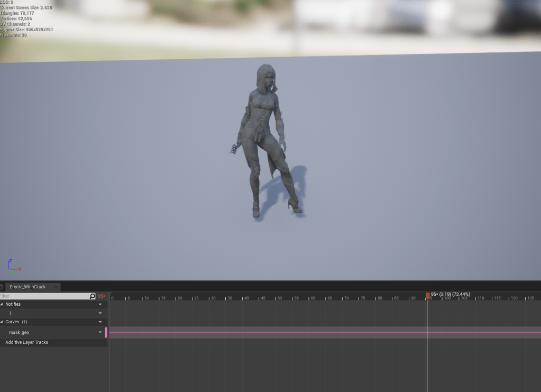Click the help icon left of Emote_WhipCrack tab

[x=2, y=287]
